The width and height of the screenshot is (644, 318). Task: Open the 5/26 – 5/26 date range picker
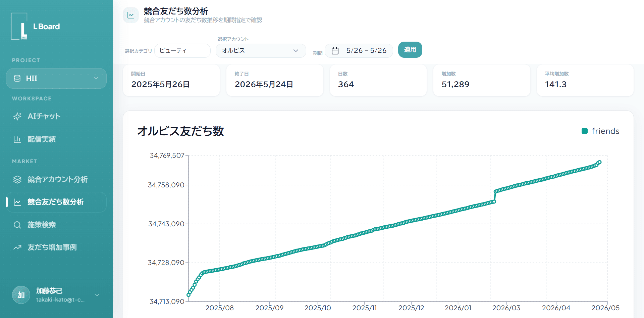point(359,51)
